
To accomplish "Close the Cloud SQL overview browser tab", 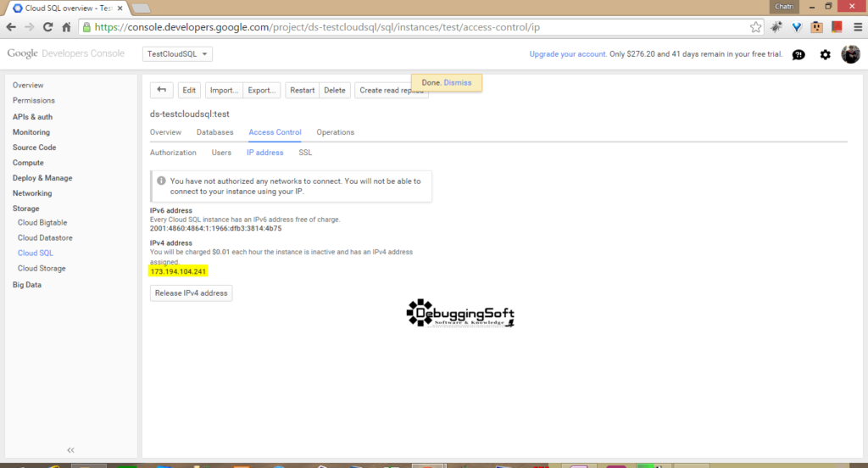I will [120, 8].
